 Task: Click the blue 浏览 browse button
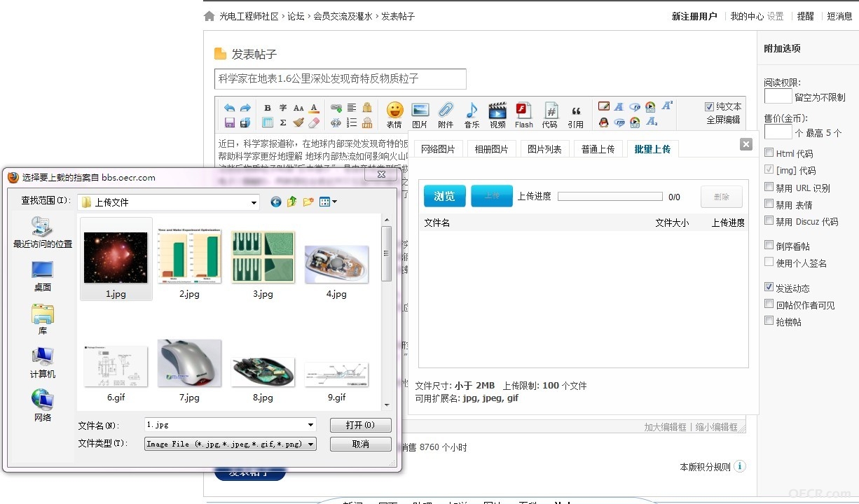445,196
